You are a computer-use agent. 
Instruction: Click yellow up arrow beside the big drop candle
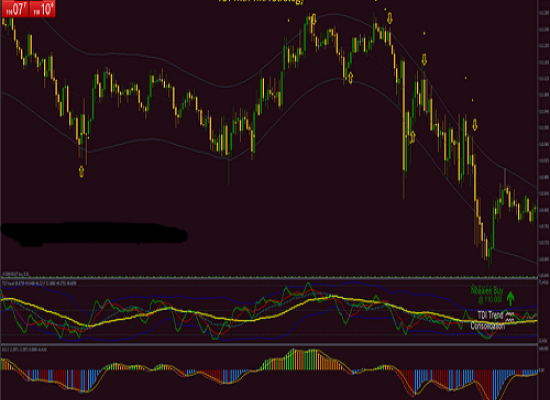[x=412, y=137]
